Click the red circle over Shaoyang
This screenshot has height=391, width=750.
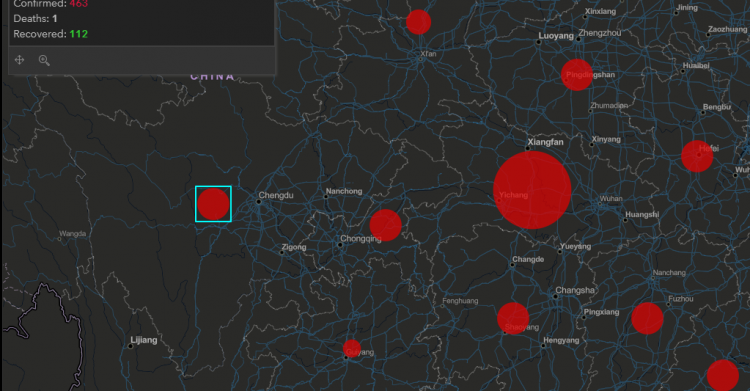(x=513, y=318)
